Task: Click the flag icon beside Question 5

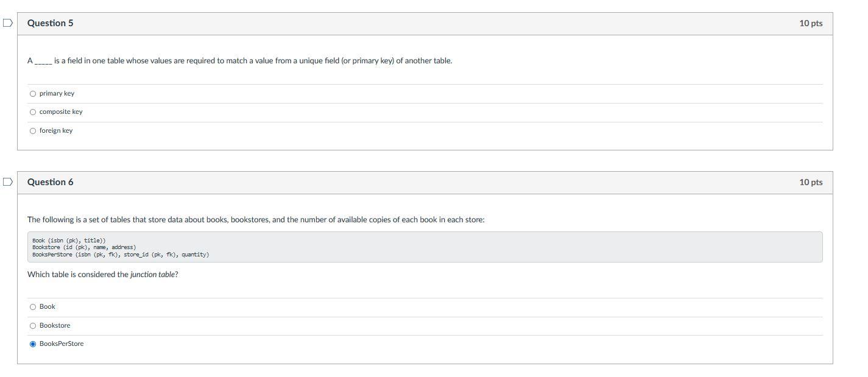Action: 6,21
